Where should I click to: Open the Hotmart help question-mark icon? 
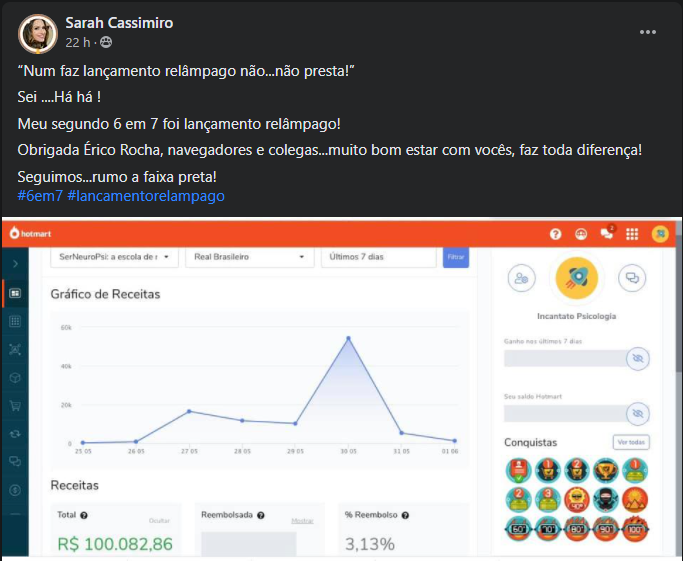click(x=555, y=234)
